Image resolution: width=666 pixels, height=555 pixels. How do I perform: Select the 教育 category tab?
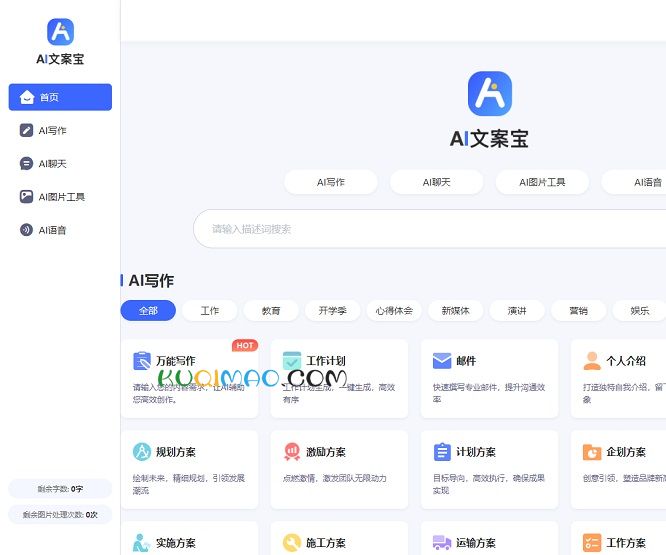[x=271, y=310]
